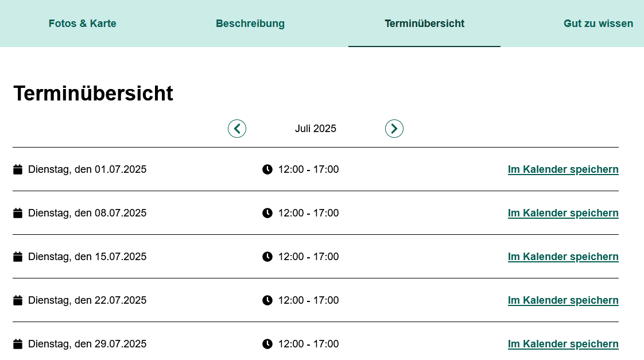Click clock icon in the 15.07.2025 row
The width and height of the screenshot is (644, 360).
(x=267, y=257)
